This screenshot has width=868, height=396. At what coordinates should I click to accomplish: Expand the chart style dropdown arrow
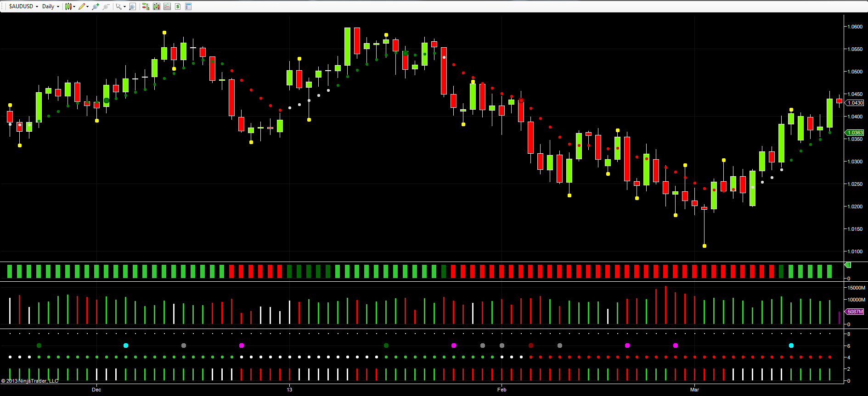pos(74,6)
